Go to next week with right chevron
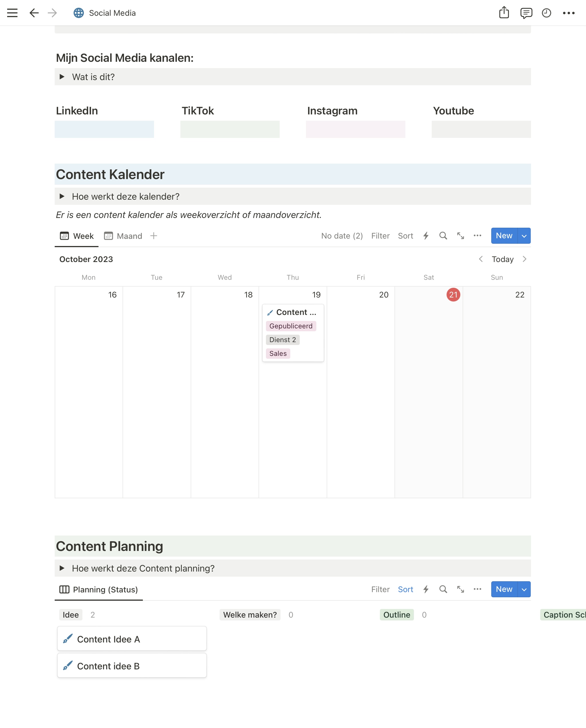Image resolution: width=586 pixels, height=728 pixels. 524,259
